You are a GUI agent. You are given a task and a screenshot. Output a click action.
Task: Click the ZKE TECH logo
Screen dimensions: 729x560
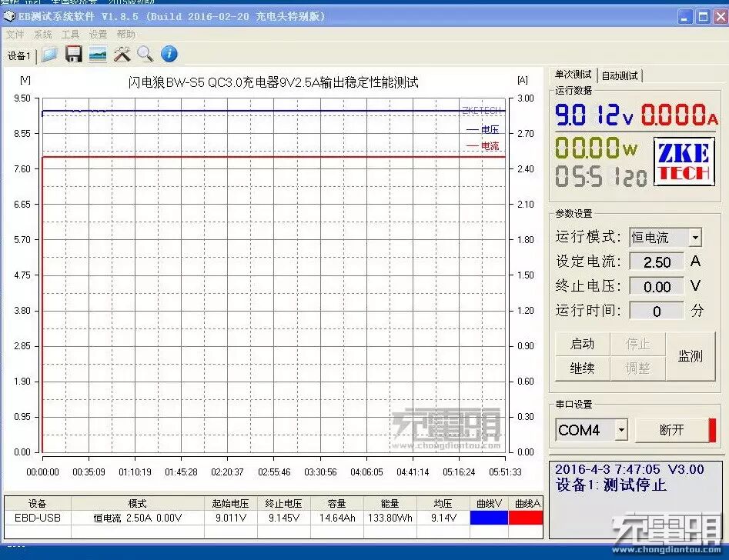pyautogui.click(x=684, y=162)
